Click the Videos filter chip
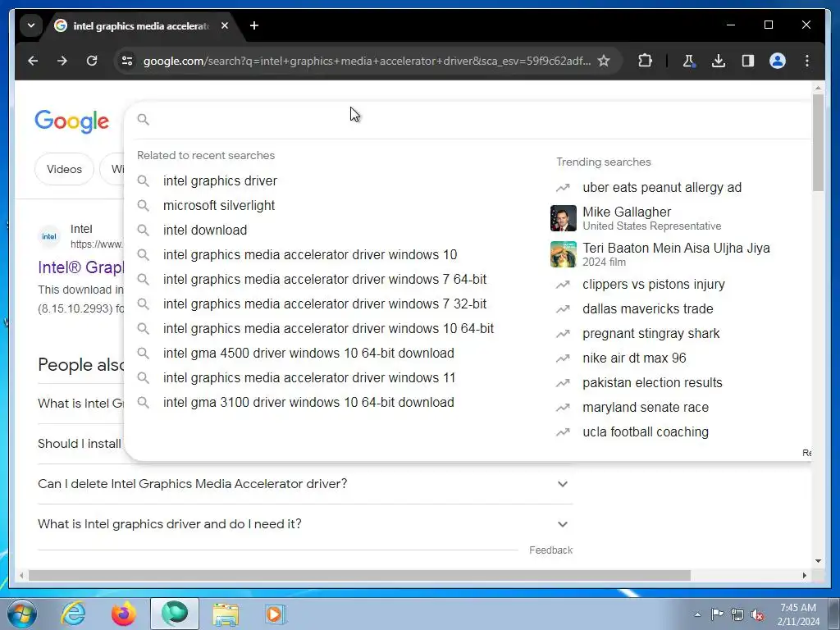Screen dimensions: 840x630 point(64,169)
